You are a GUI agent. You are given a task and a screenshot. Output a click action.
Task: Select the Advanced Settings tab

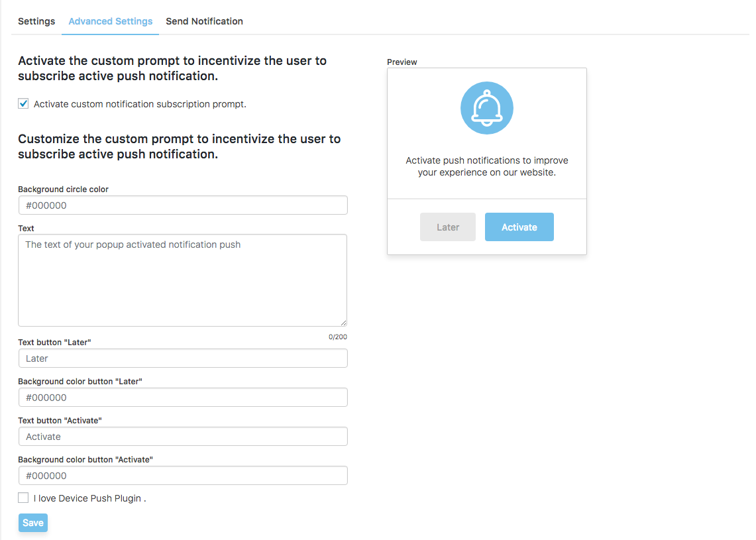[x=111, y=21]
